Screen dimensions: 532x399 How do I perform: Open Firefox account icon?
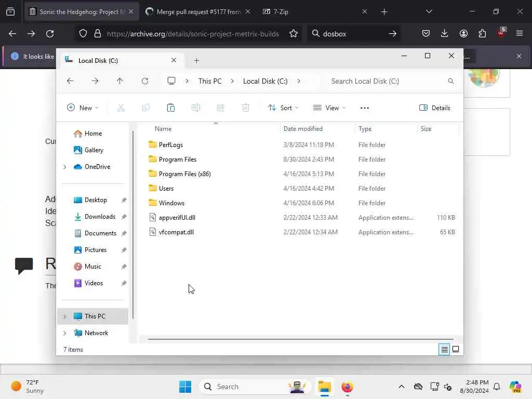[x=463, y=33]
